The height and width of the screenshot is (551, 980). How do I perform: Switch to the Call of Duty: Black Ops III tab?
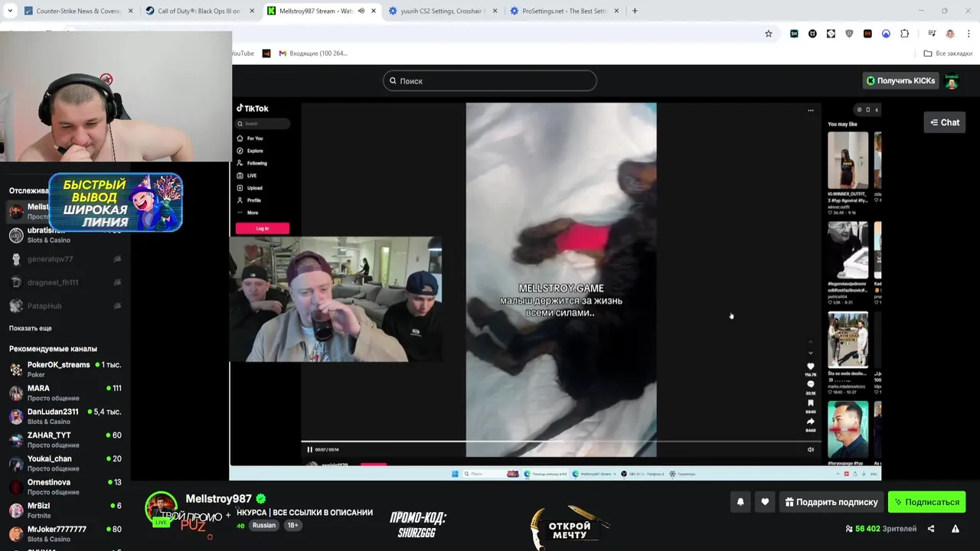tap(198, 11)
